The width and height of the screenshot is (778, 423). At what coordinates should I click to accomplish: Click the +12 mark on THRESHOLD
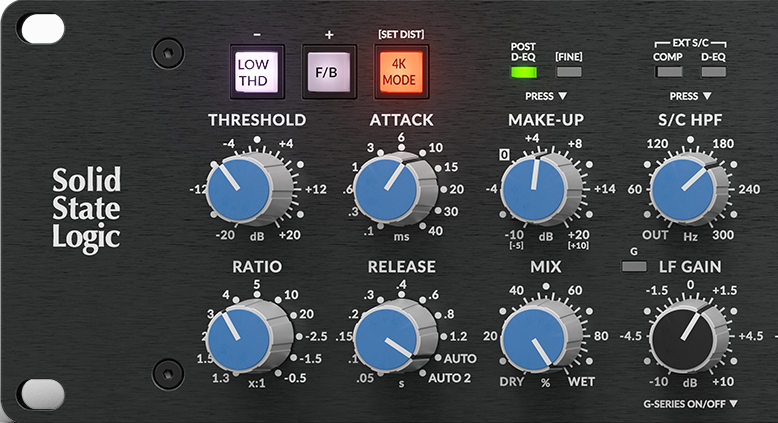tap(316, 189)
